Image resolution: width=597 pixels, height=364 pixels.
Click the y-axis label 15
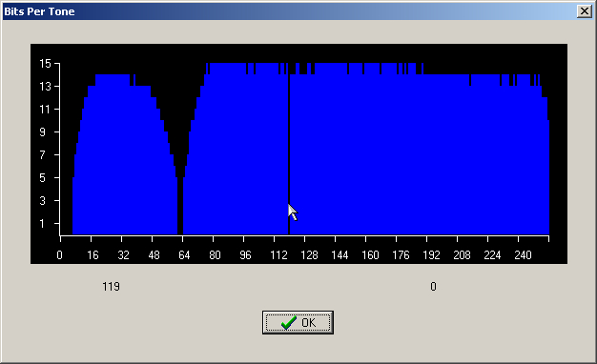pyautogui.click(x=45, y=64)
